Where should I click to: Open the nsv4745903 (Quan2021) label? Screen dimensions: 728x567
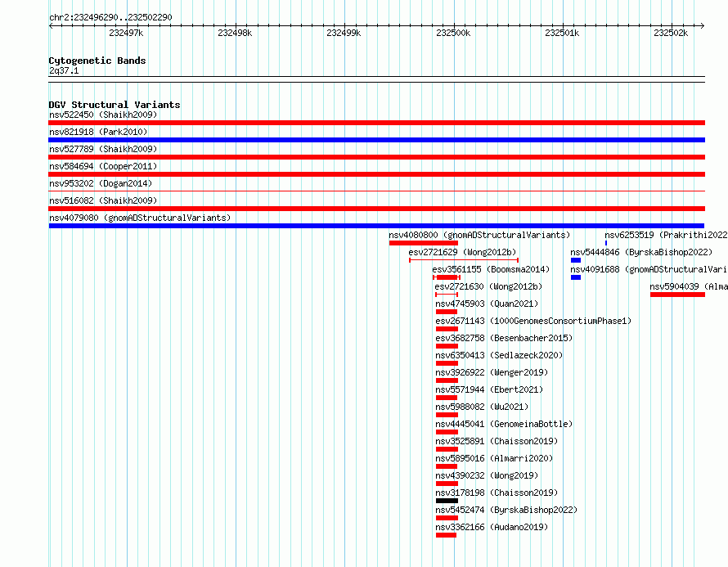487,304
